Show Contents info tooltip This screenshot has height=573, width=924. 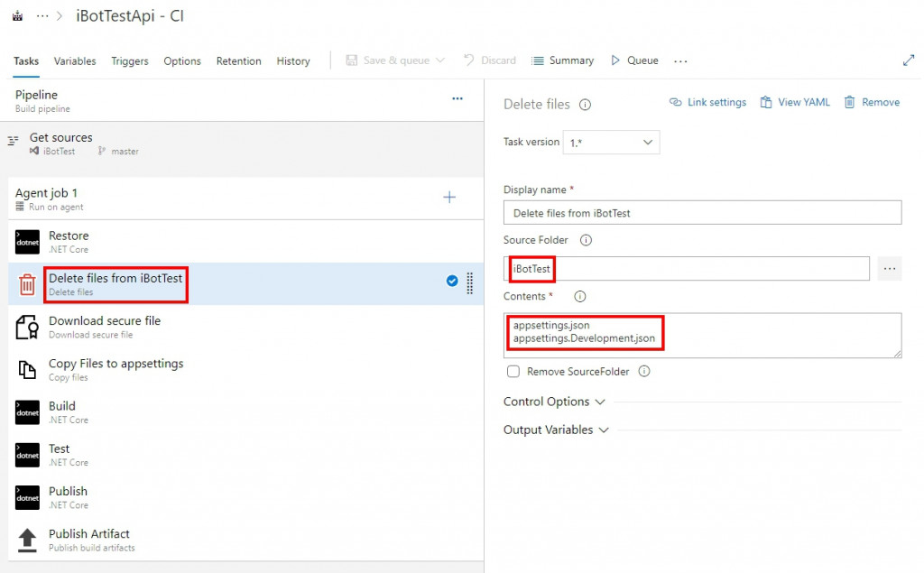[580, 297]
